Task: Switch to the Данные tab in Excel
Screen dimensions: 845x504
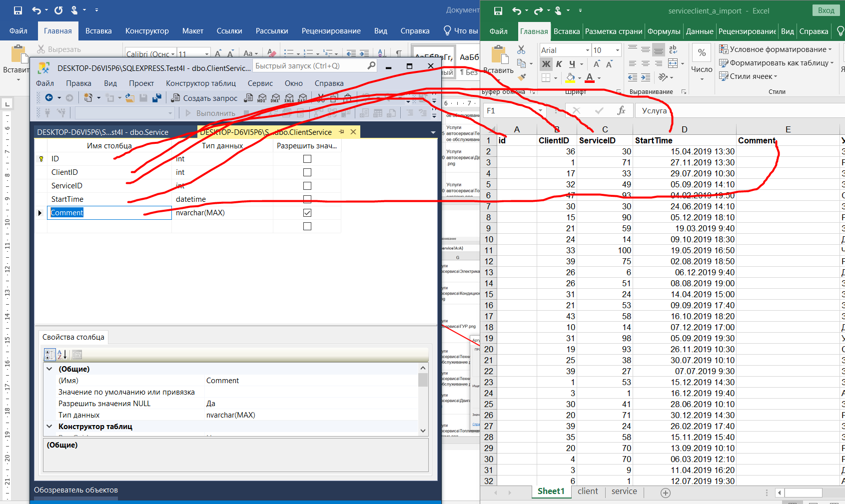Action: coord(700,31)
